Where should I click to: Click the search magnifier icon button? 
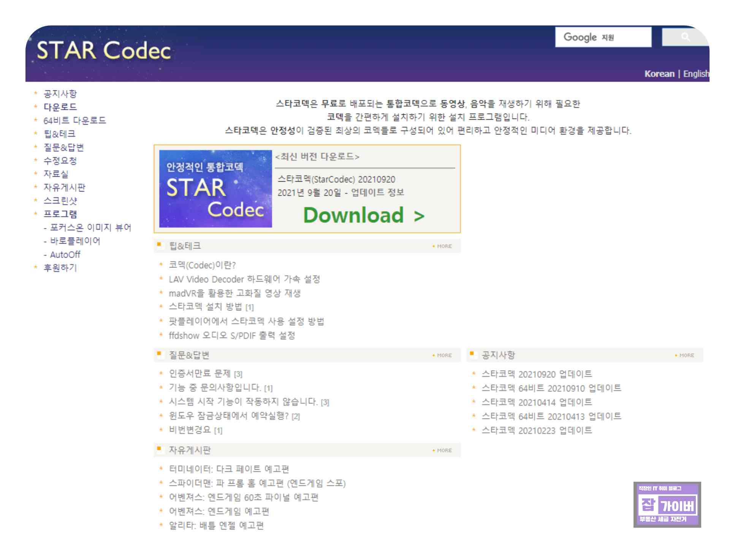point(685,37)
